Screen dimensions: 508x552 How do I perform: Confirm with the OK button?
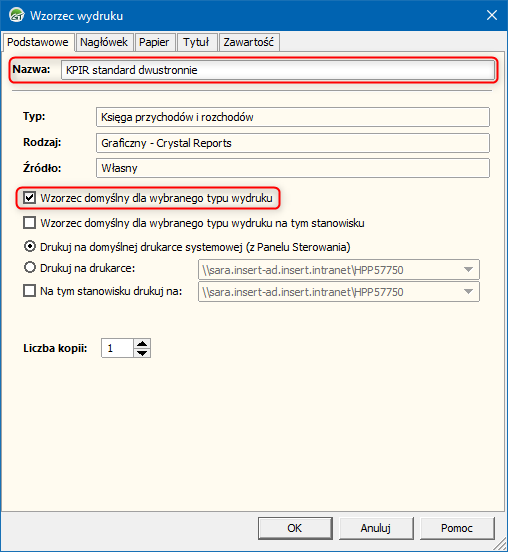coord(295,528)
